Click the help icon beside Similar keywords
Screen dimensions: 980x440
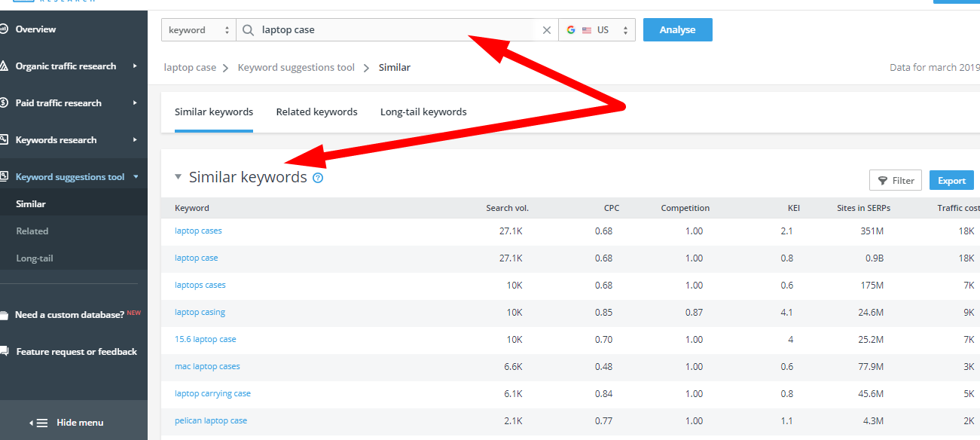pos(318,179)
